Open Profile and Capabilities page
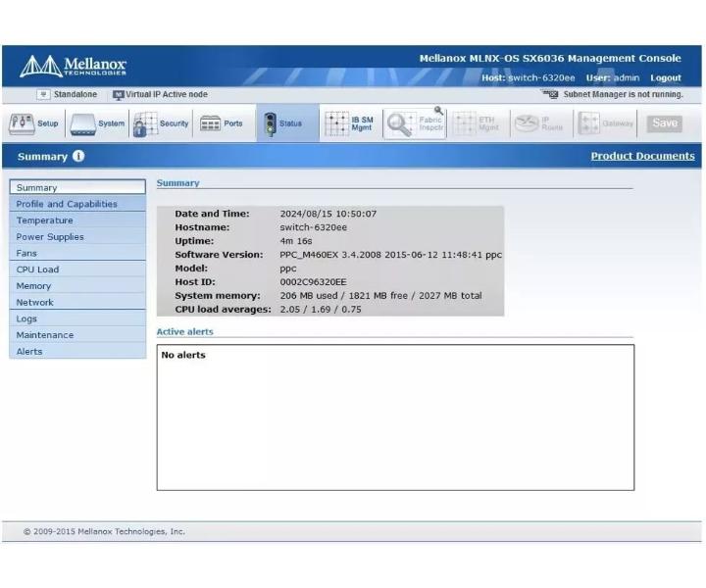This screenshot has height=588, width=706. (77, 204)
